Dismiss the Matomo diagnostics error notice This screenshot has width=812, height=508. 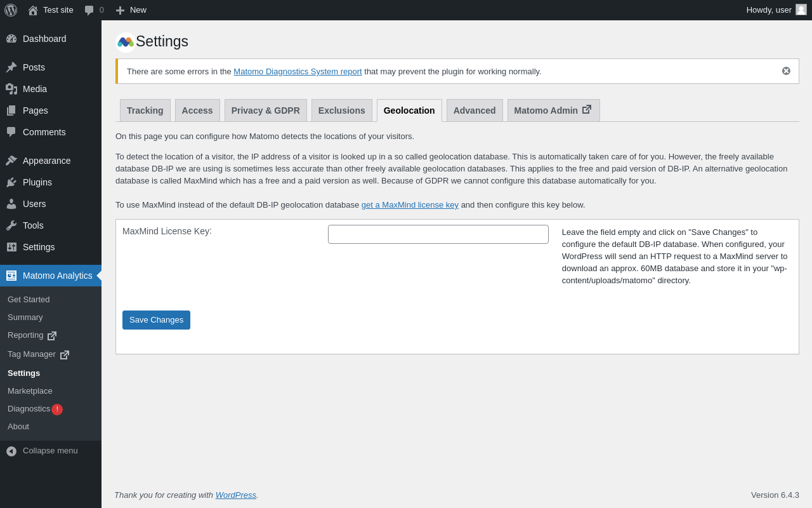click(786, 71)
